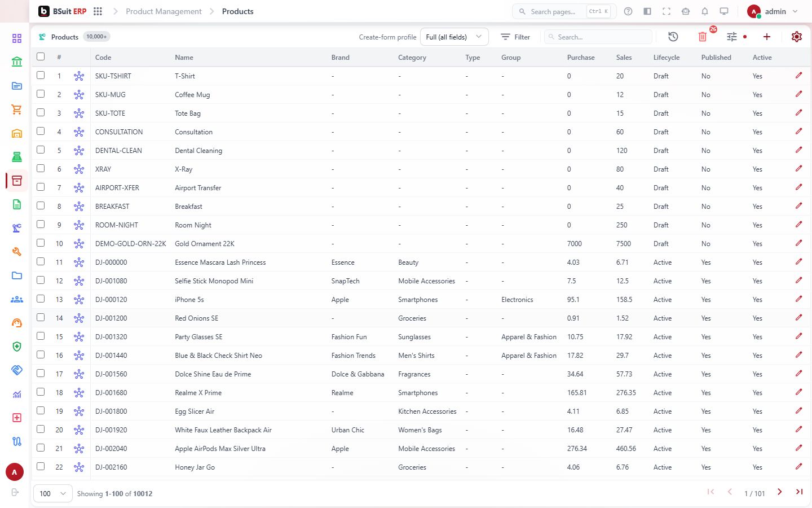This screenshot has height=508, width=812.
Task: Check the box for the Red Onions SE row
Action: (x=41, y=317)
